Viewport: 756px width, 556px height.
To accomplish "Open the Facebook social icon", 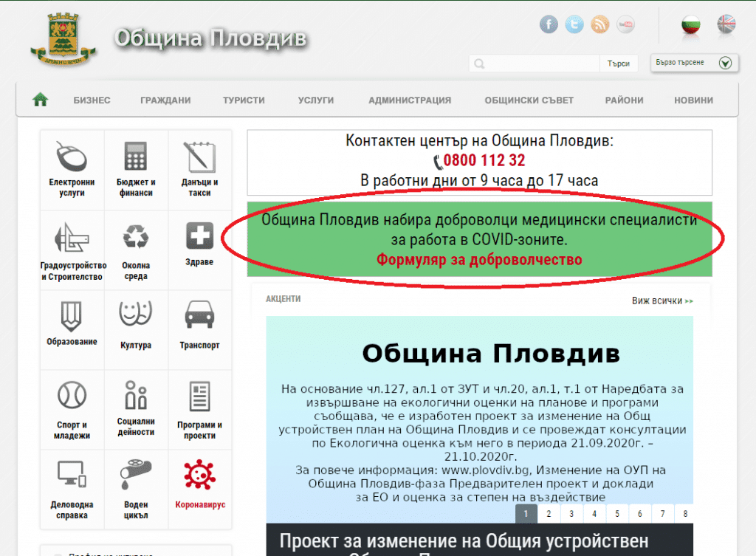I will pos(549,25).
